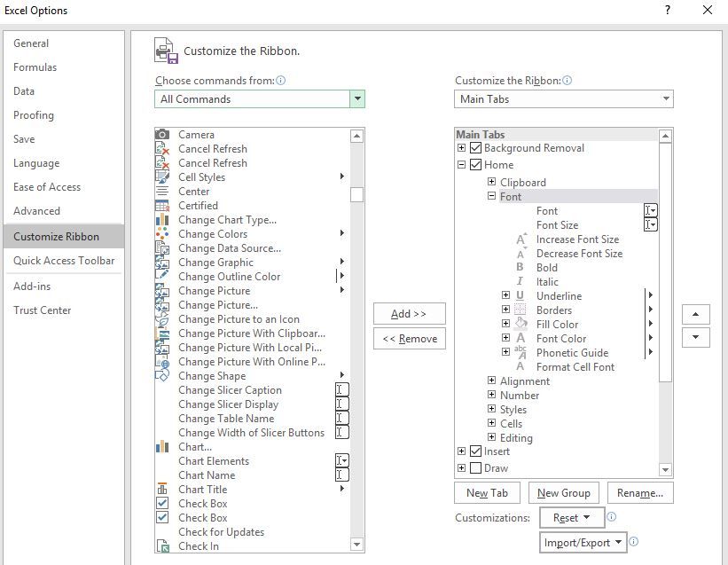Click the Borders grid icon
This screenshot has height=565, width=728.
click(x=520, y=310)
